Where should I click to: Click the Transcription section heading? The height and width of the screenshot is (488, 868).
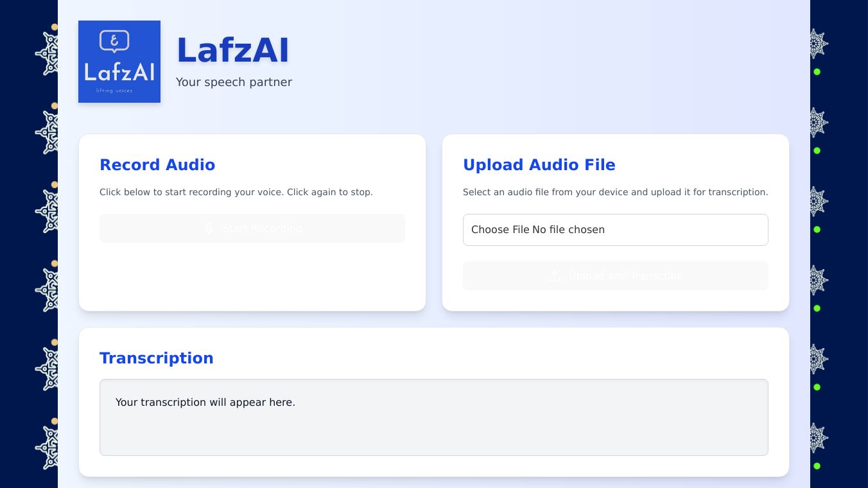[x=156, y=358]
